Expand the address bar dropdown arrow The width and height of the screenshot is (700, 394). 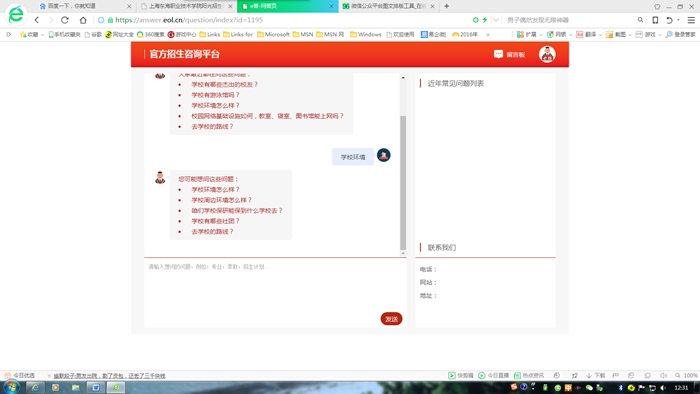(496, 20)
